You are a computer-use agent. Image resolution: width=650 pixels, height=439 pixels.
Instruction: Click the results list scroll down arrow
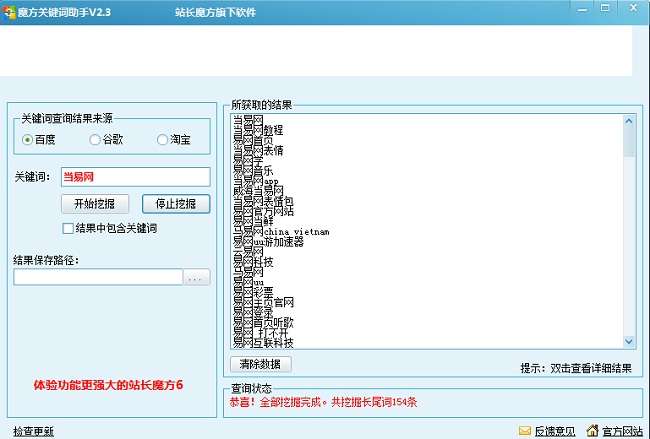629,342
